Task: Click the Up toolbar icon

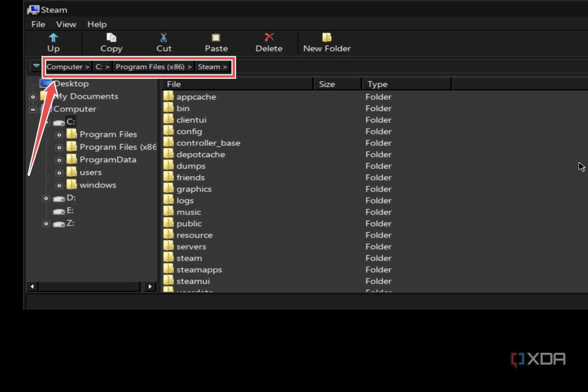Action: tap(53, 37)
